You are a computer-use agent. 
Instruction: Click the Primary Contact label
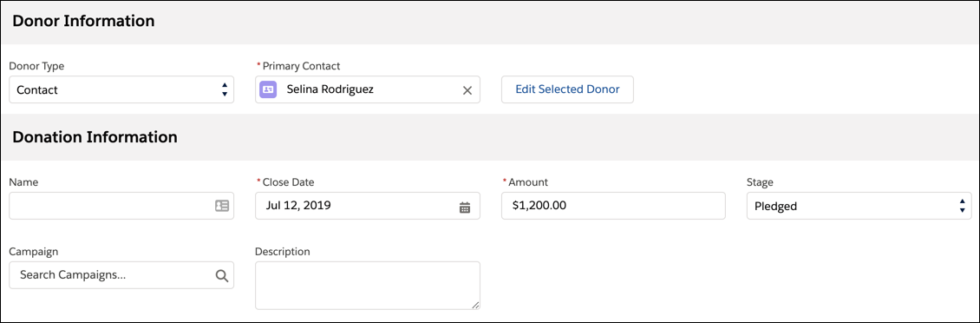tap(301, 66)
